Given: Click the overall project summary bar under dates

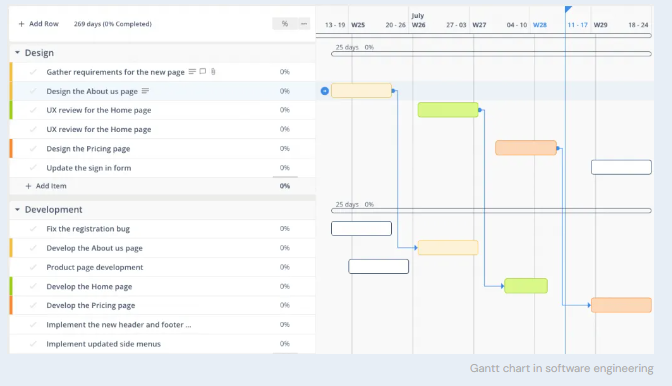Looking at the screenshot, I should (484, 36).
